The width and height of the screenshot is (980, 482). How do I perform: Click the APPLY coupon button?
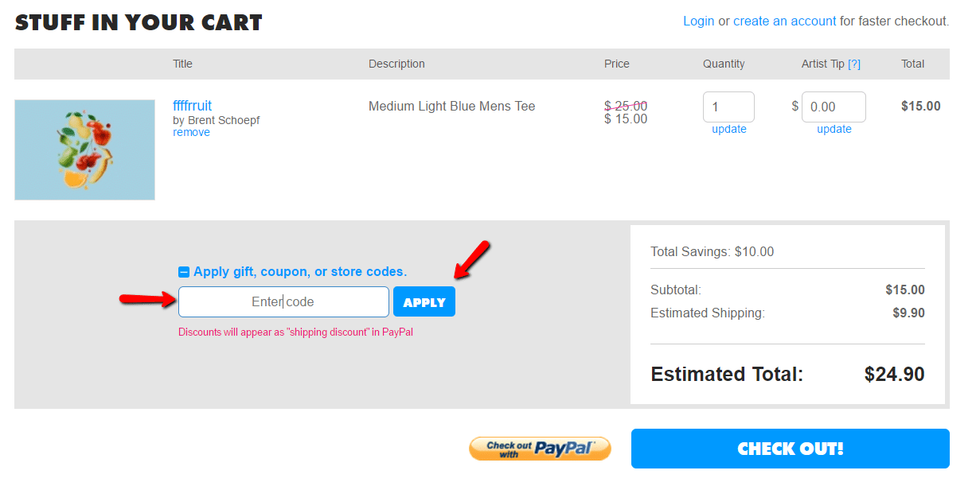[x=424, y=301]
